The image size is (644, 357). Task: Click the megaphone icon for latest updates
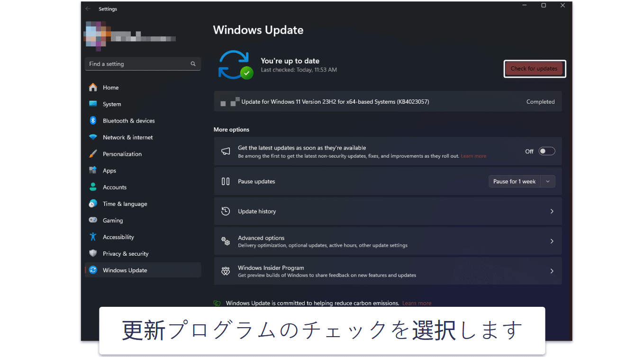tap(226, 152)
